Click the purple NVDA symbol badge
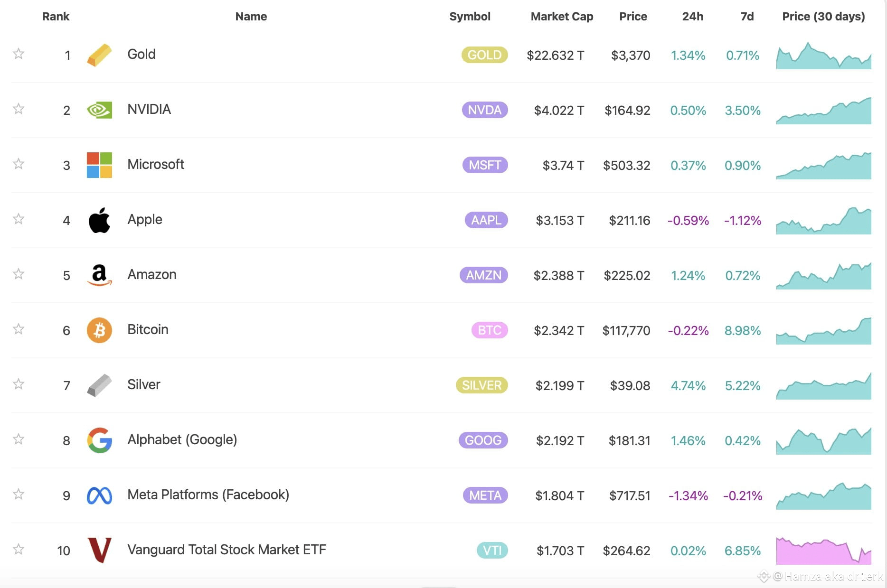The image size is (887, 588). (485, 110)
